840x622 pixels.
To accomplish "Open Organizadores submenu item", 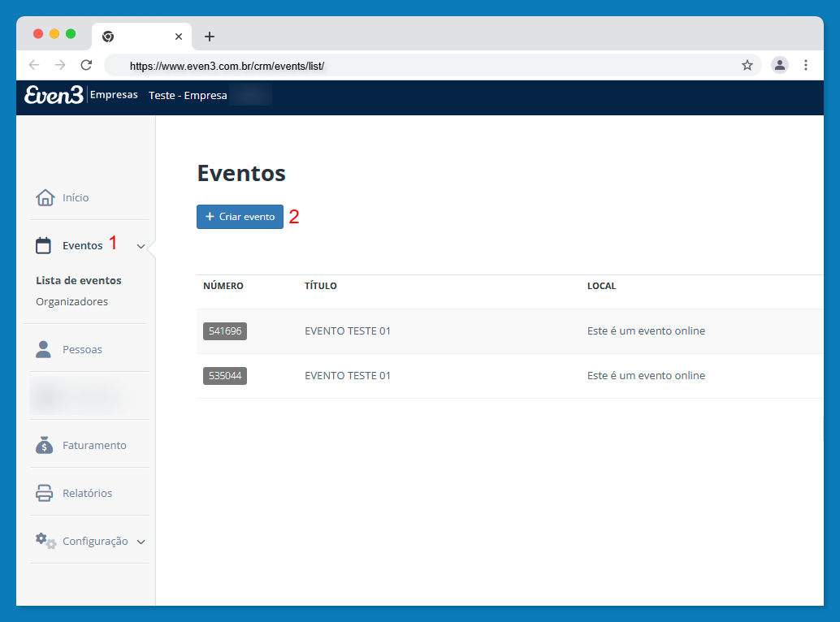I will point(71,301).
